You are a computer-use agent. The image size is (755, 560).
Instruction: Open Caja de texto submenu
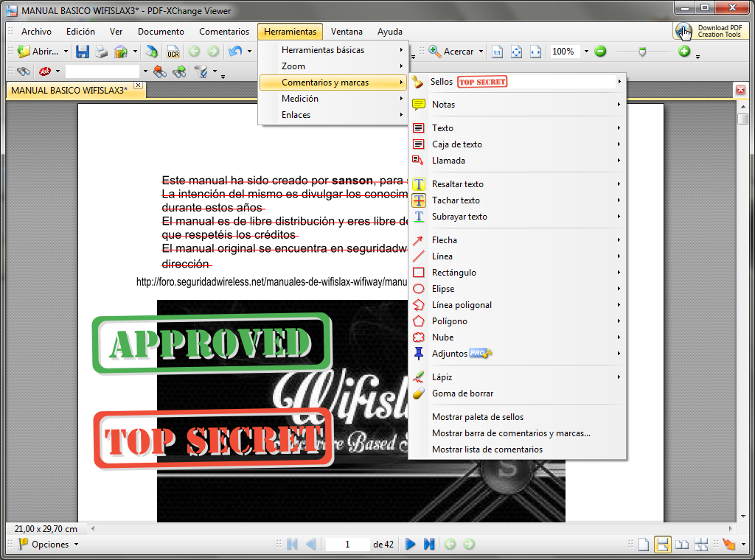[x=517, y=144]
